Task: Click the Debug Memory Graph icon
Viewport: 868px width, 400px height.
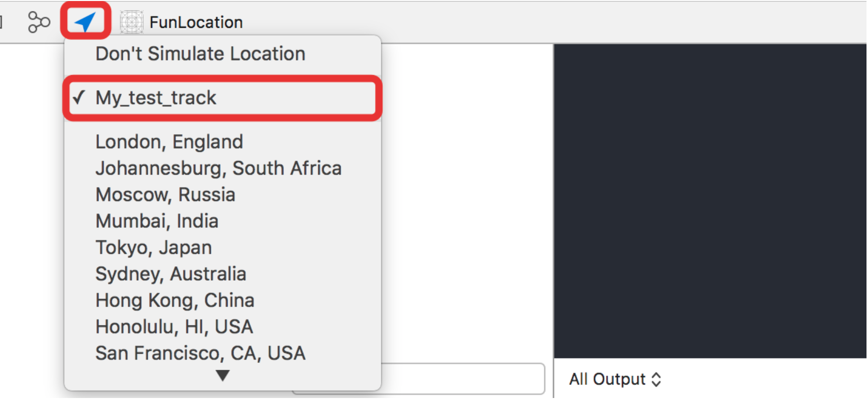Action: [39, 22]
